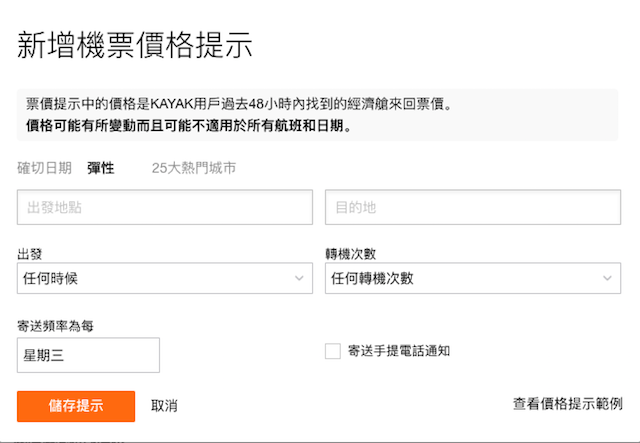The width and height of the screenshot is (640, 443).
Task: Cancel the dialog via 取消
Action: (164, 406)
